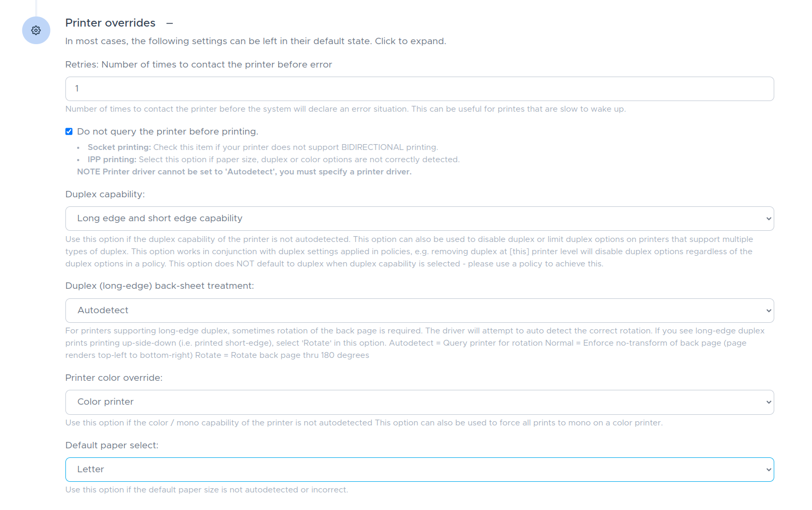Focus the Retries number input field
The image size is (812, 510).
click(x=420, y=89)
